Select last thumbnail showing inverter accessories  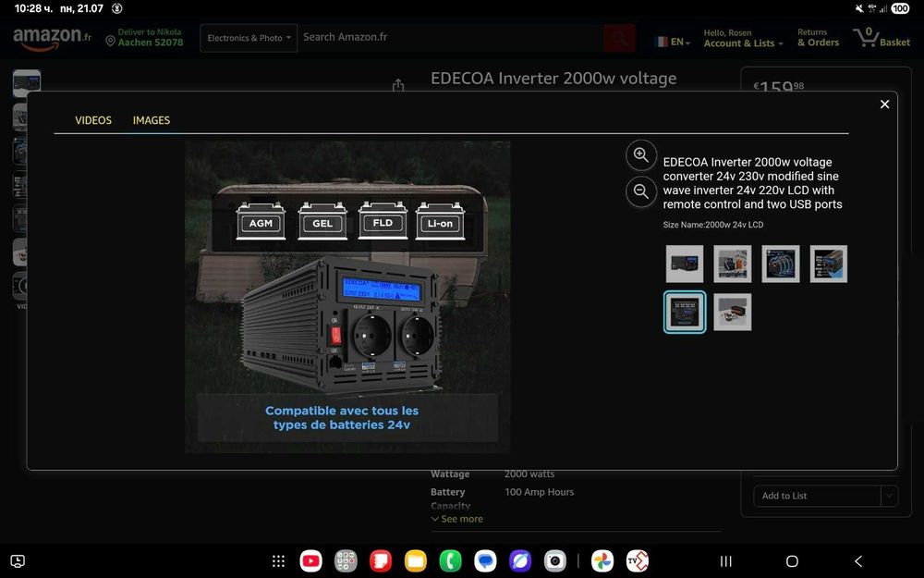point(733,312)
